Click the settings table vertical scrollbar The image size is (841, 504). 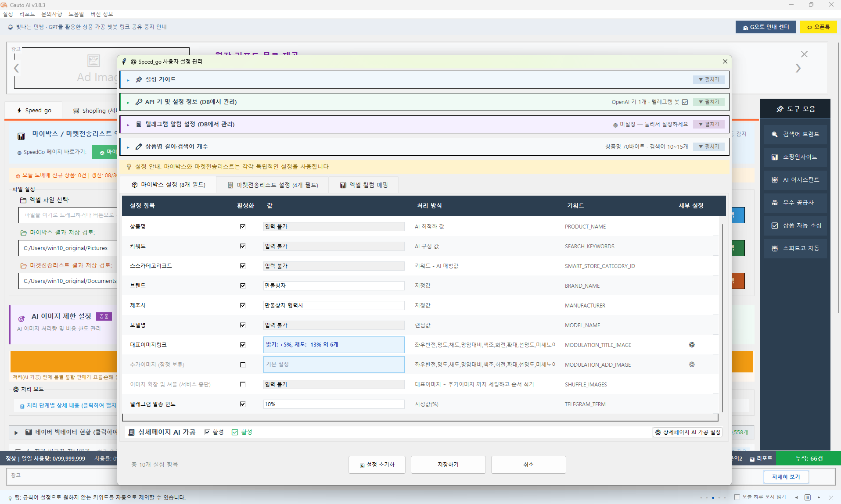point(722,318)
